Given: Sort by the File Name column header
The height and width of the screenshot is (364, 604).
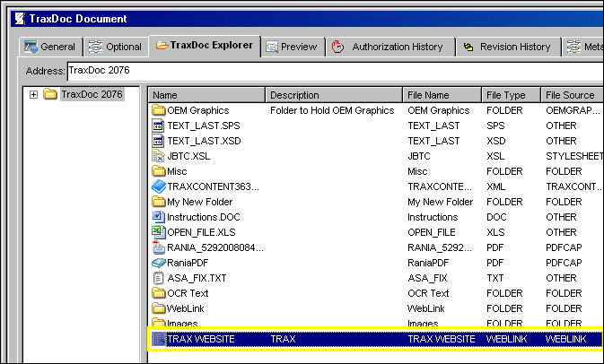Looking at the screenshot, I should (442, 95).
